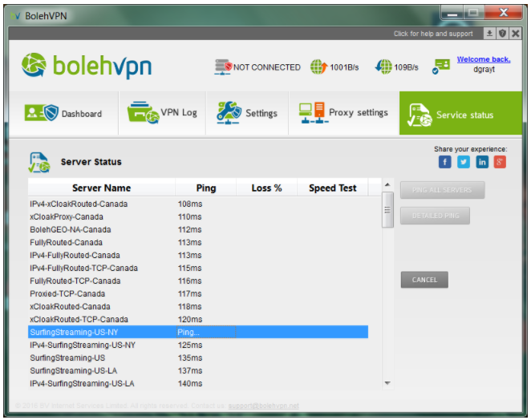The height and width of the screenshot is (420, 531).
Task: Click the X icon in the dark help bar
Action: pyautogui.click(x=516, y=34)
